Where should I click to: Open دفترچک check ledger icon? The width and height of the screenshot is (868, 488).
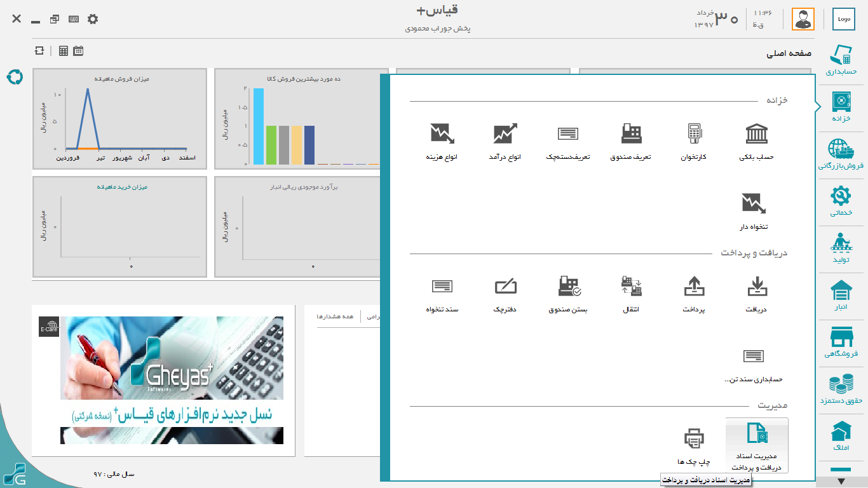point(505,294)
